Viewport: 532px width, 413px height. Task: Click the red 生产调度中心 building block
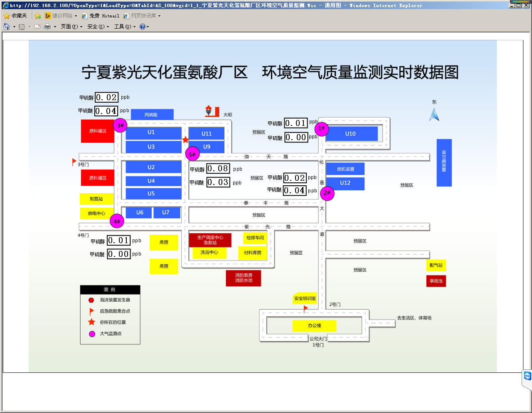click(210, 240)
